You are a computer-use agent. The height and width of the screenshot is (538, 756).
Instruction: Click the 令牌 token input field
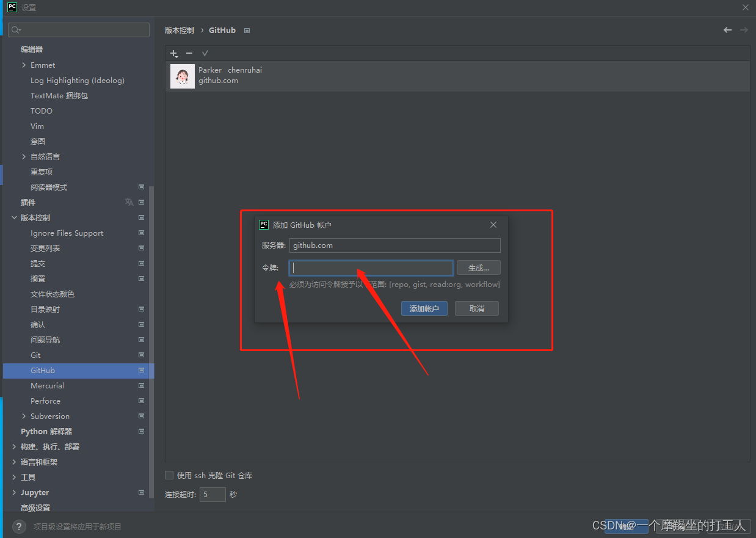tap(371, 267)
